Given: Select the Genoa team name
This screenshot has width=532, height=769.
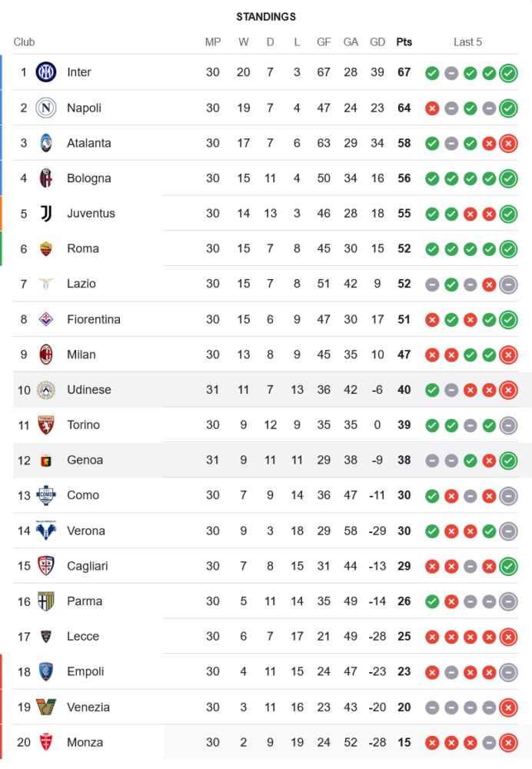Looking at the screenshot, I should click(85, 461).
